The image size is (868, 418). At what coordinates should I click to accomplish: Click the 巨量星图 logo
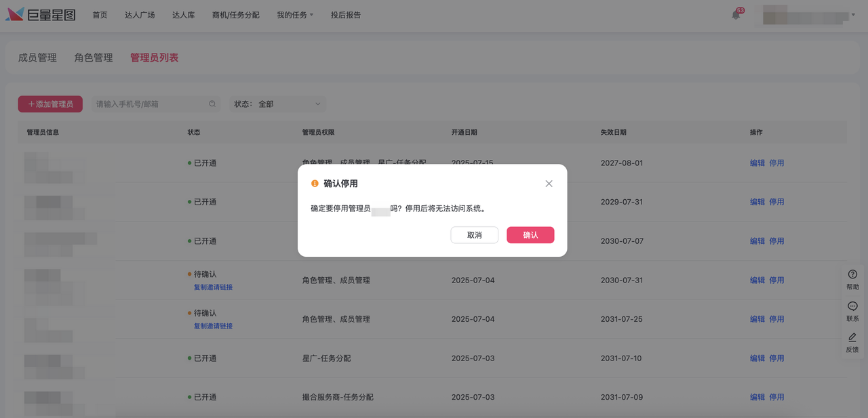click(41, 14)
